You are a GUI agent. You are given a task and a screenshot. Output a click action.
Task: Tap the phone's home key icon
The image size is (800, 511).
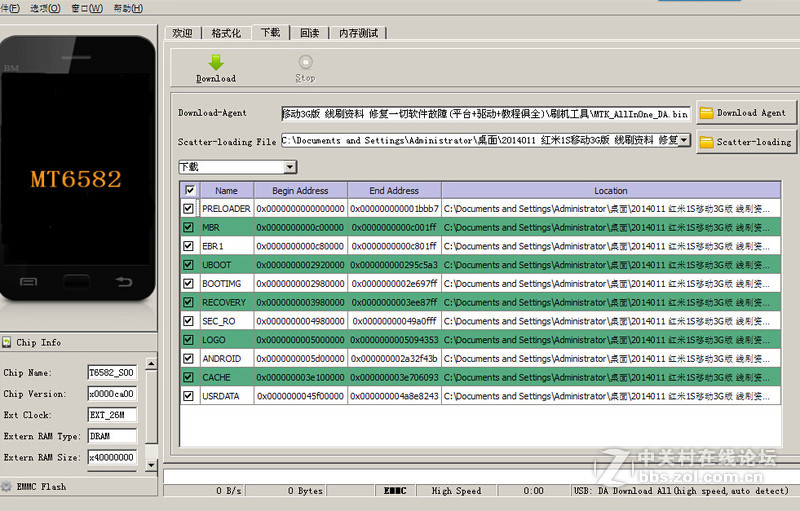76,281
